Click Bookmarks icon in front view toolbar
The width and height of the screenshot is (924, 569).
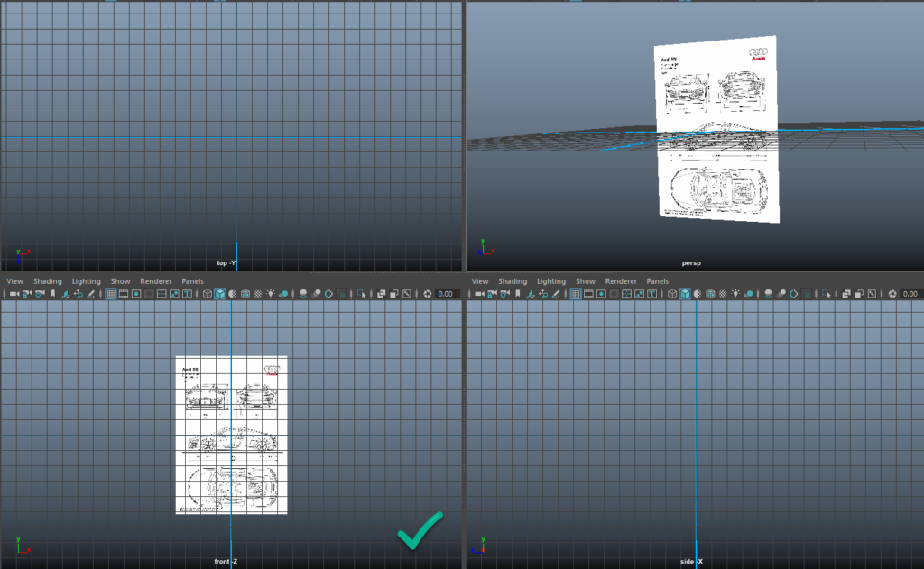pos(52,294)
